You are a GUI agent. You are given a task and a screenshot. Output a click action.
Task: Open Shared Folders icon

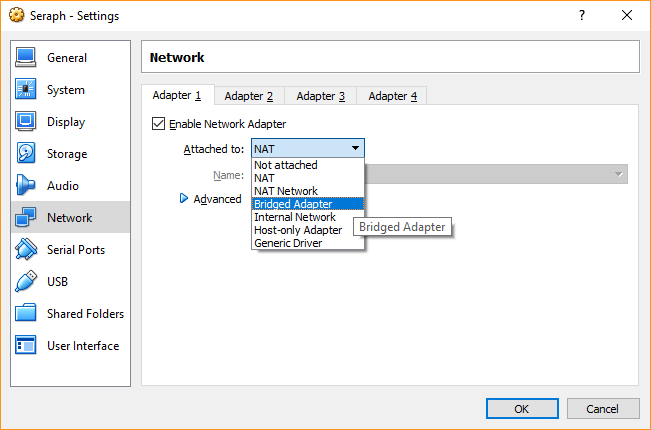pyautogui.click(x=26, y=314)
